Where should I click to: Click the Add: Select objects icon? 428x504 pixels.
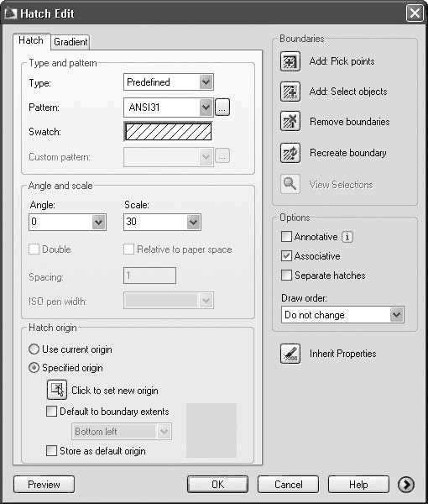click(290, 92)
